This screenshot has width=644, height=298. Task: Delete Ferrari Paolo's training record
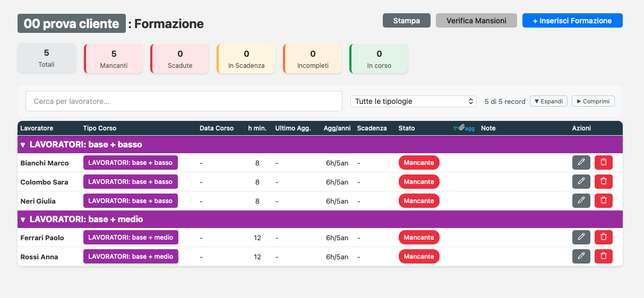click(604, 238)
